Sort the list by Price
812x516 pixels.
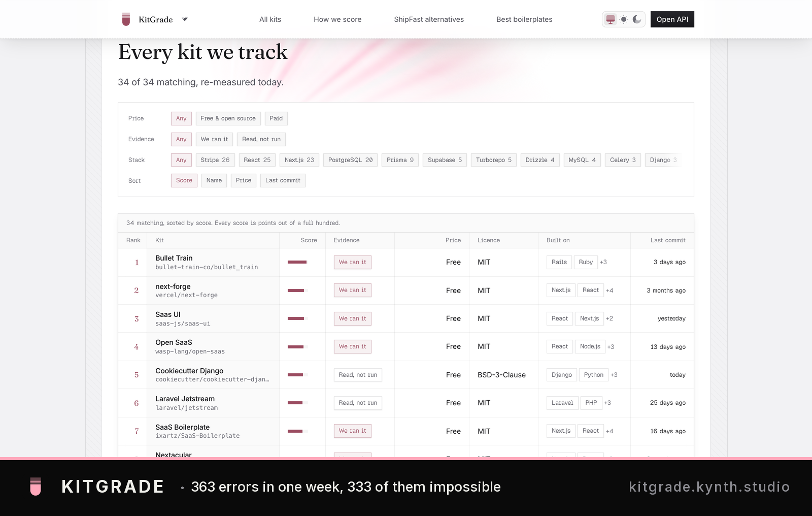[x=244, y=180]
